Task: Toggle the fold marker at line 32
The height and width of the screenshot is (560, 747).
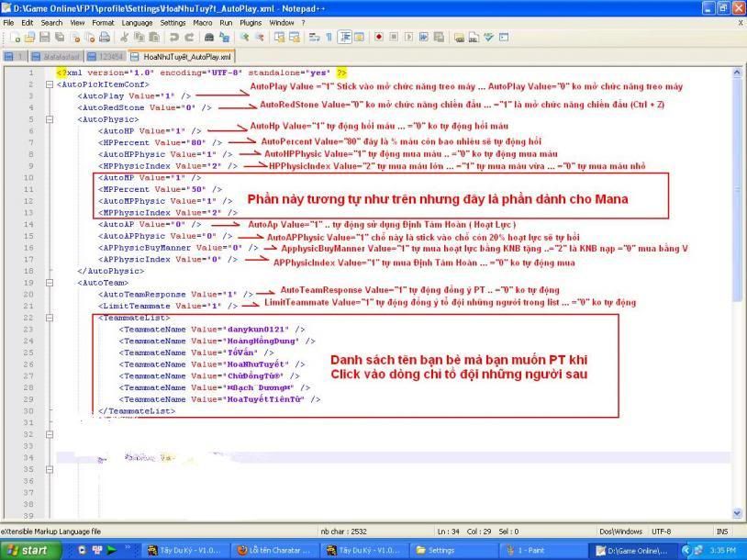Action: click(49, 434)
